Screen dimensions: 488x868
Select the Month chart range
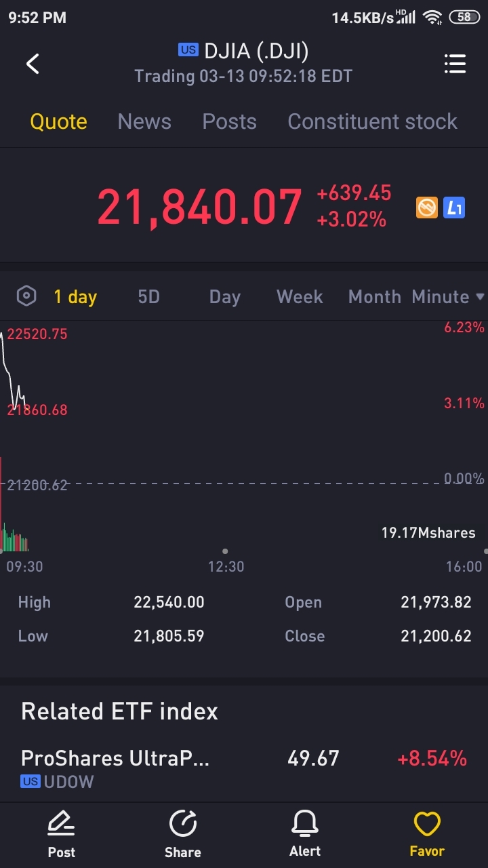(374, 297)
